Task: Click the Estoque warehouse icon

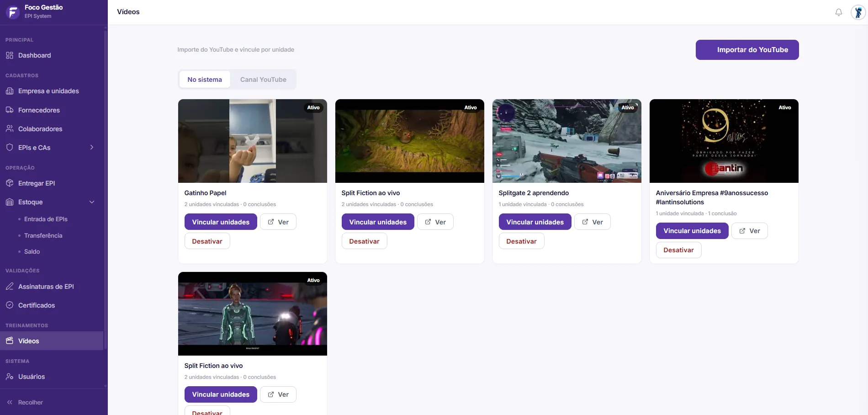Action: click(10, 202)
